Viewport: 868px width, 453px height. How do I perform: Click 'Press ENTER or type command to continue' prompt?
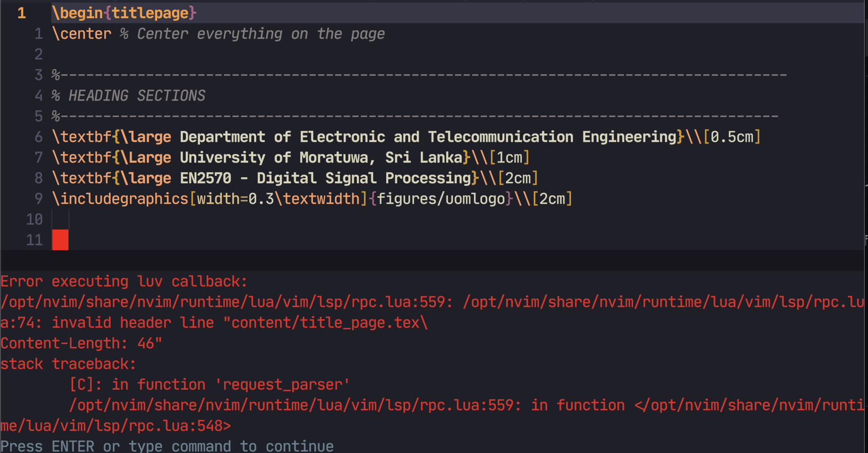(167, 446)
